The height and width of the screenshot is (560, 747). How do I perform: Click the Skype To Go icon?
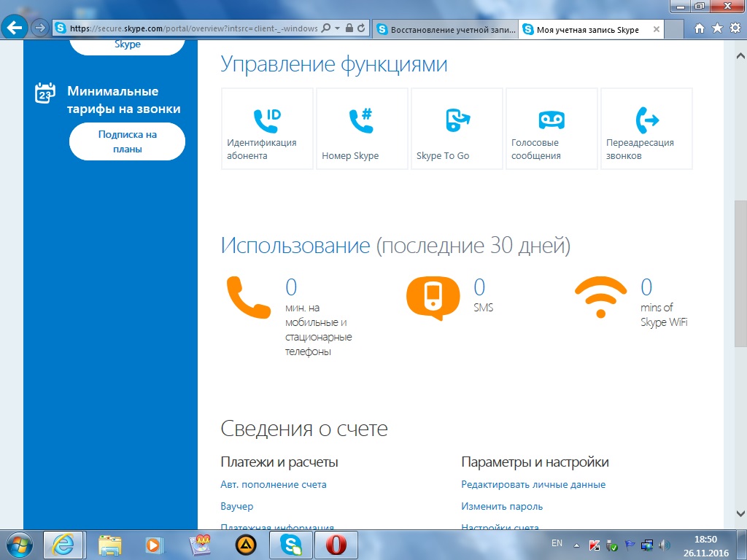[457, 119]
